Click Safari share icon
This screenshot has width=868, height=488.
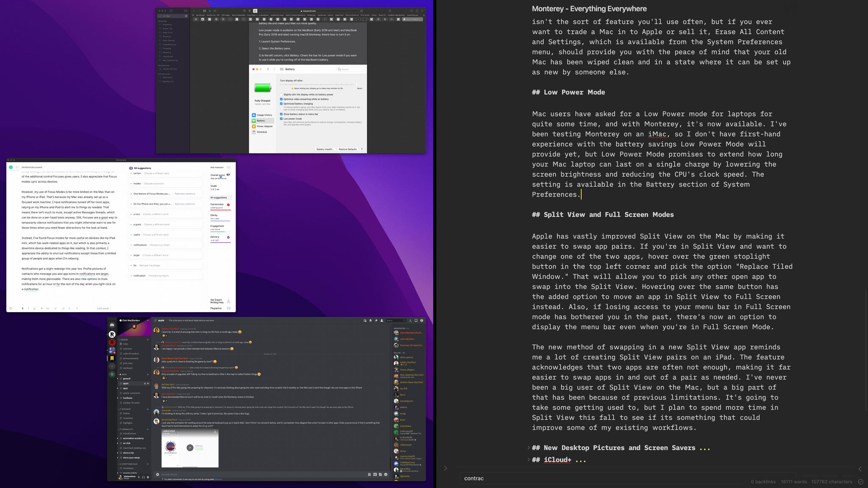[x=417, y=11]
